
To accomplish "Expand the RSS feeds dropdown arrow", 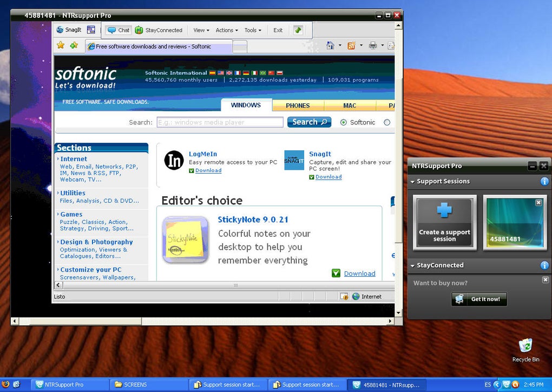I will click(361, 45).
